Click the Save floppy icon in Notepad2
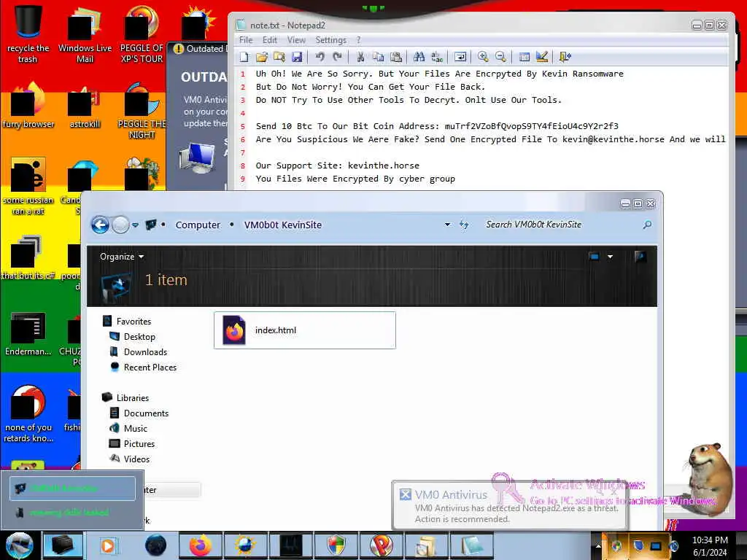This screenshot has height=560, width=747. (297, 57)
